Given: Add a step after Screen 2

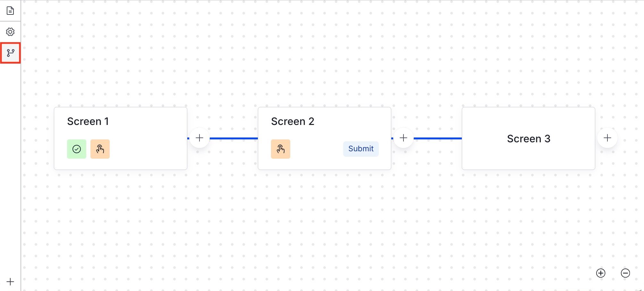Looking at the screenshot, I should [x=403, y=138].
